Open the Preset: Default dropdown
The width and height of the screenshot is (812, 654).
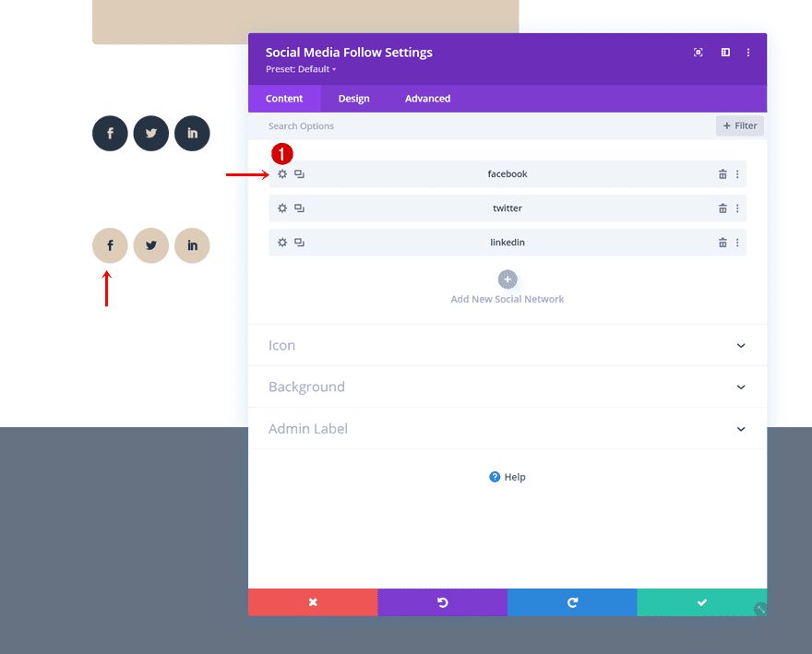[x=300, y=68]
